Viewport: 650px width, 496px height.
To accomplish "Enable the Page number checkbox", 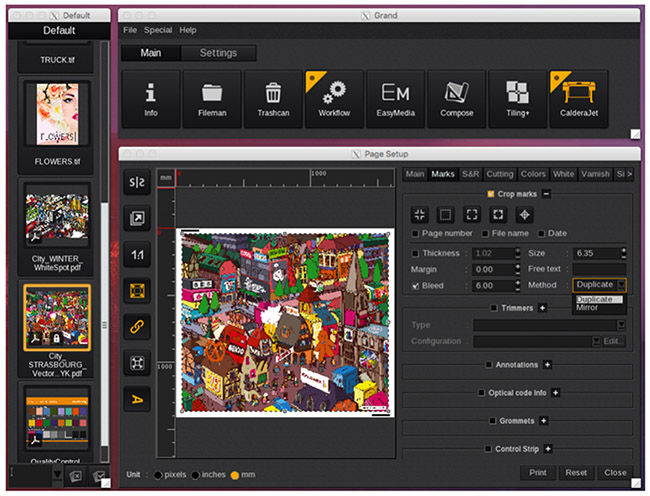I will 416,233.
